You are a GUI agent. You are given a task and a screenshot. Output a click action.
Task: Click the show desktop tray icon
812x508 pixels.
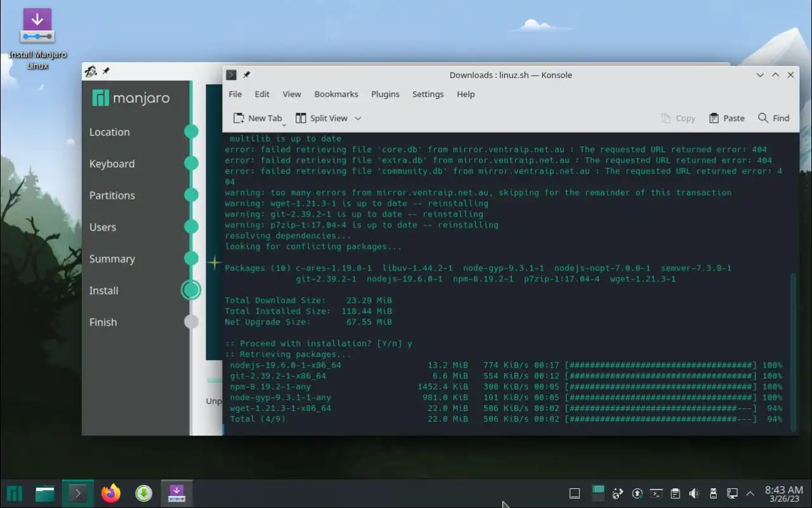[575, 493]
